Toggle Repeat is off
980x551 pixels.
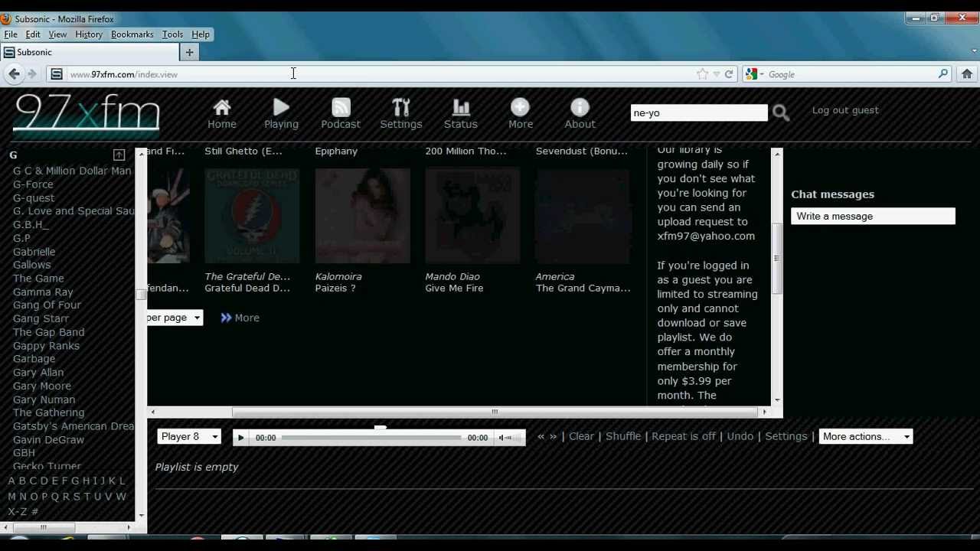tap(684, 436)
